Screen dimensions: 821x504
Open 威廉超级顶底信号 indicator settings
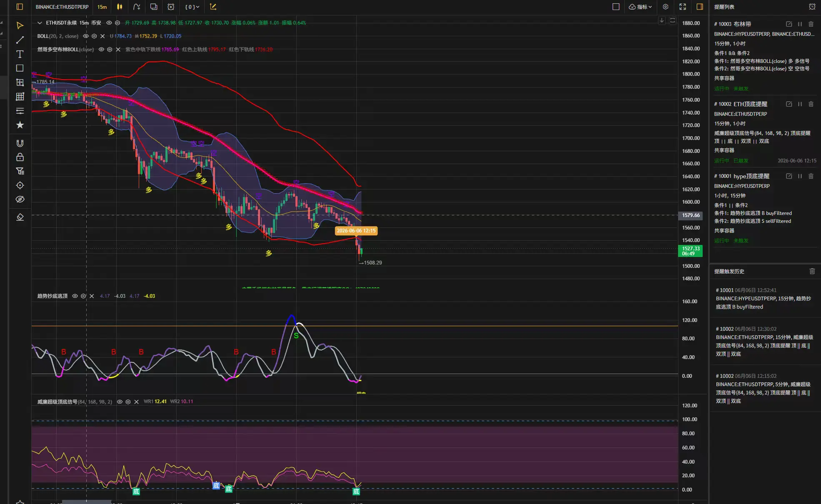(128, 402)
